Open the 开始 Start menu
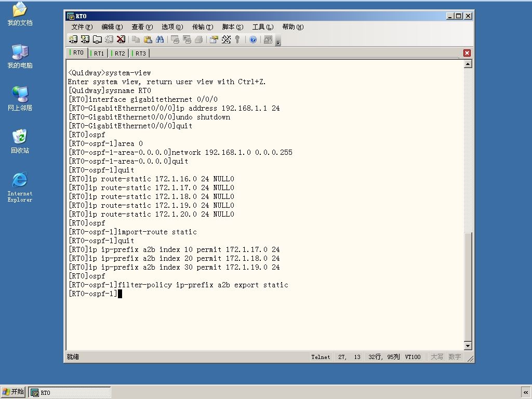Image resolution: width=532 pixels, height=399 pixels. coord(13,392)
